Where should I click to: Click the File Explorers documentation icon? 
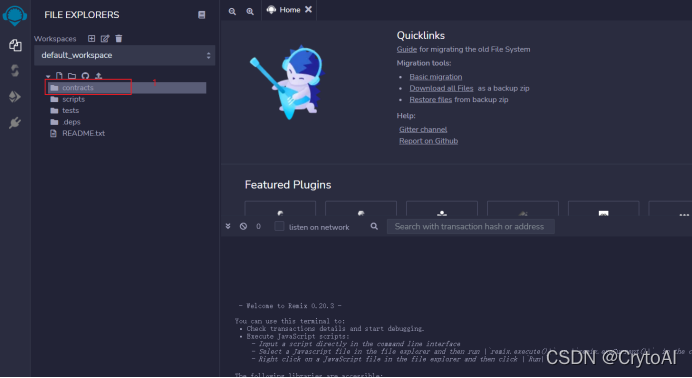pos(201,15)
